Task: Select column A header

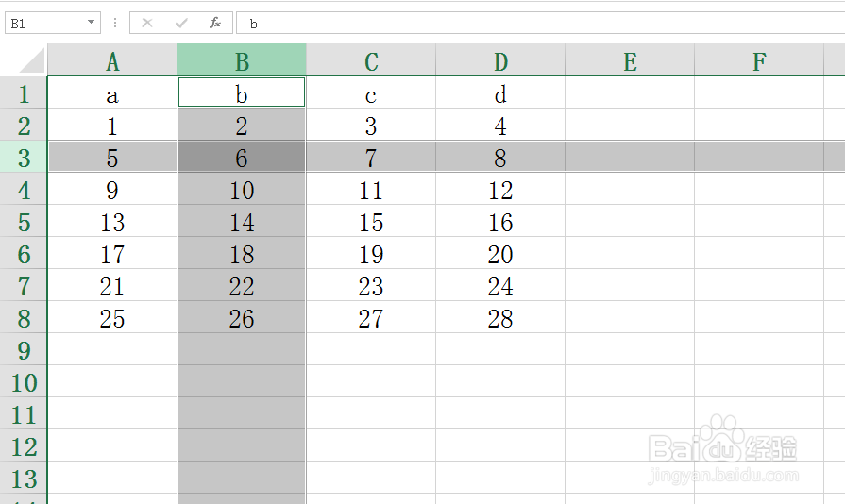Action: [x=112, y=59]
